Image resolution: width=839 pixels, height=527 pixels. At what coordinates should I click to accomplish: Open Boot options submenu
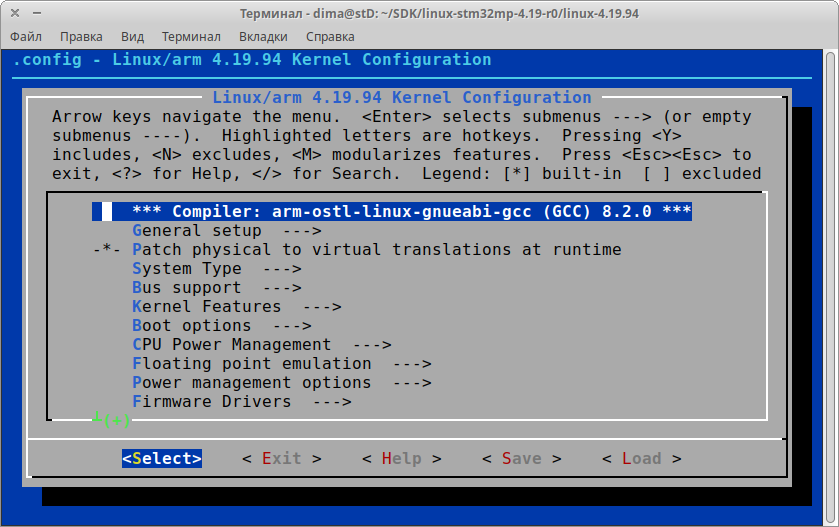click(222, 326)
